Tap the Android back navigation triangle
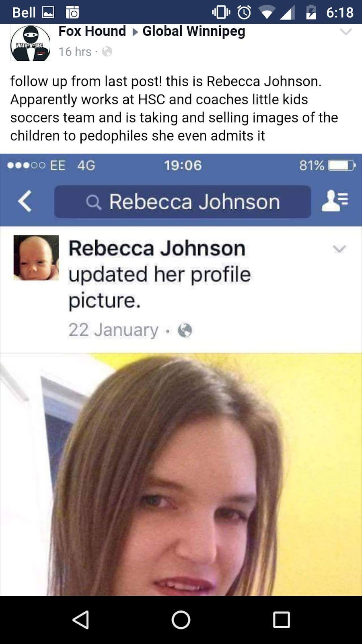Image resolution: width=362 pixels, height=644 pixels. click(x=80, y=620)
